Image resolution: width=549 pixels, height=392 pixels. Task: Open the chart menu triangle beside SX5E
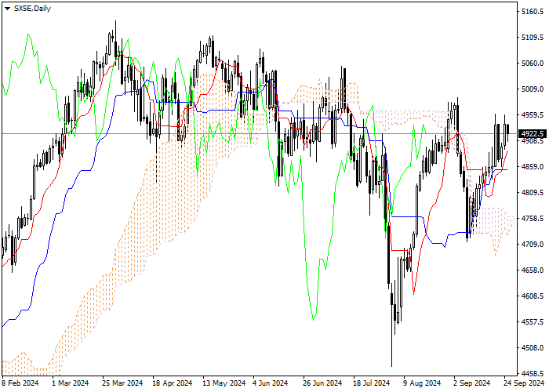(7, 9)
